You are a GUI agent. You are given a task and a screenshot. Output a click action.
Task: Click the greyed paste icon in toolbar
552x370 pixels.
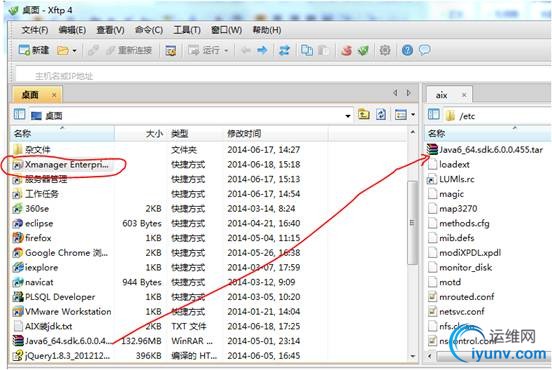coord(323,50)
